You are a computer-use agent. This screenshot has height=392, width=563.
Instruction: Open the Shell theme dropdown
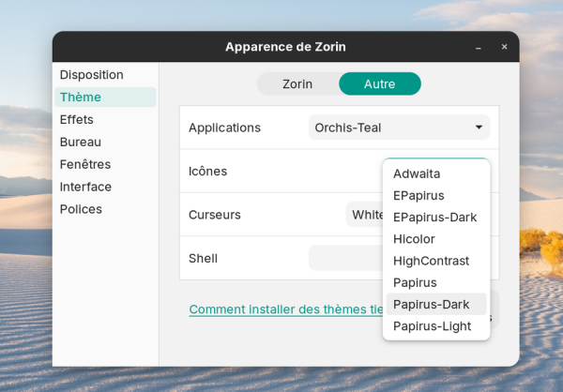pos(345,258)
